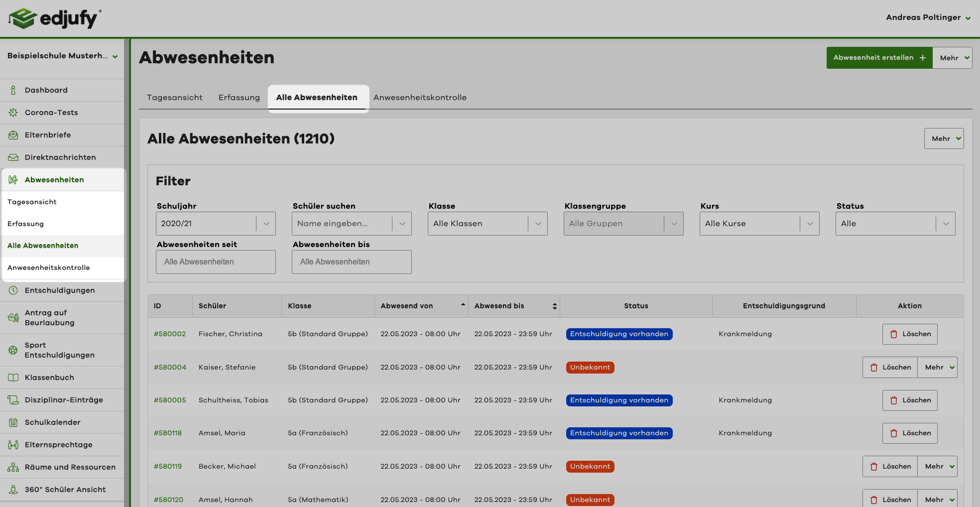Open Schulkalender via calendar icon
The height and width of the screenshot is (507, 980).
(13, 422)
